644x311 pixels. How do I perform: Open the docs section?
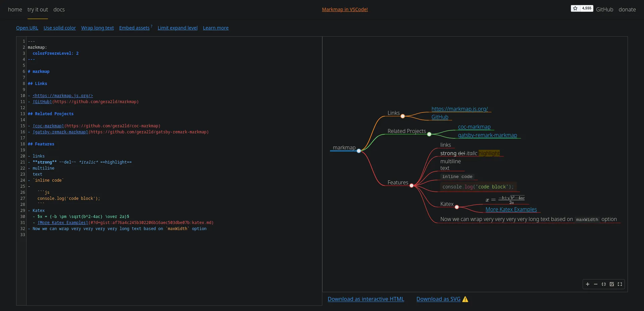(x=59, y=10)
